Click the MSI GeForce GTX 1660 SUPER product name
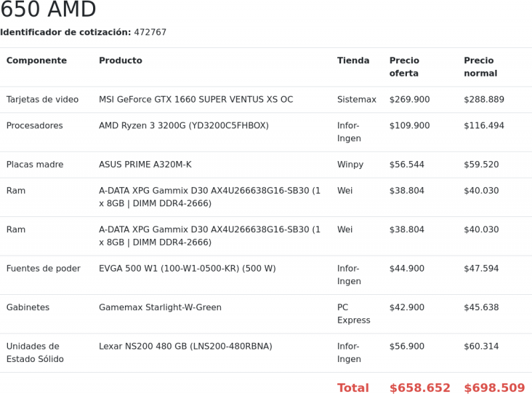The height and width of the screenshot is (394, 532). coord(196,100)
